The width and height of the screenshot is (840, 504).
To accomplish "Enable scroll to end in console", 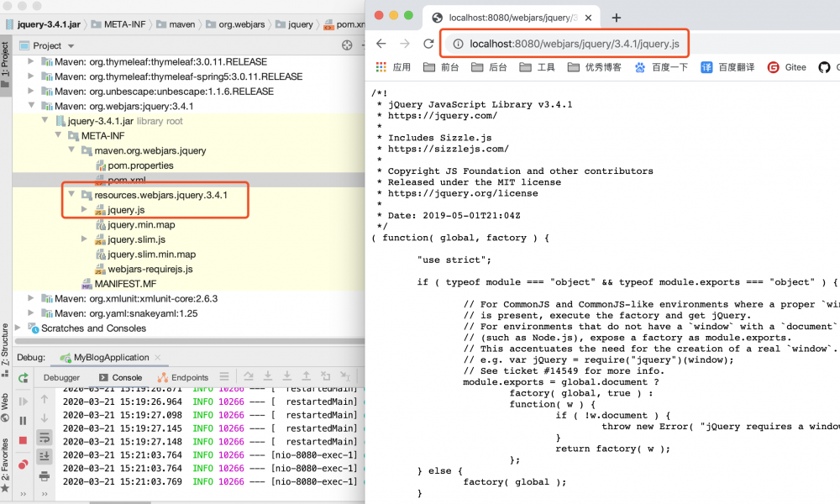I will pyautogui.click(x=44, y=455).
